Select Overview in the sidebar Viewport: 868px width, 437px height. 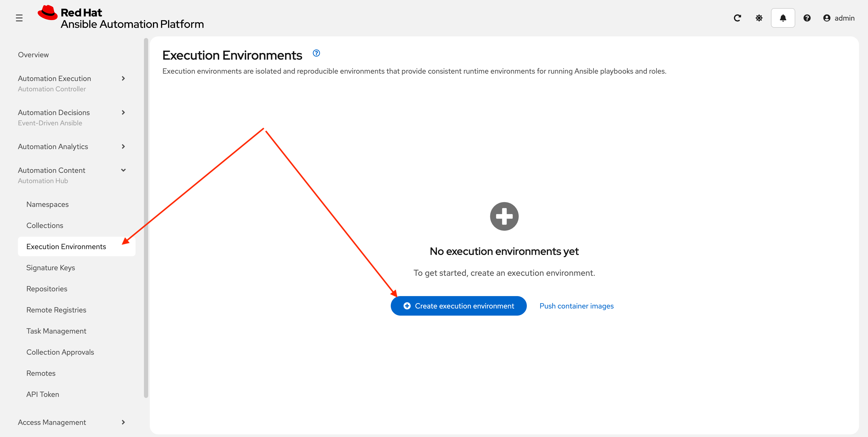(33, 54)
